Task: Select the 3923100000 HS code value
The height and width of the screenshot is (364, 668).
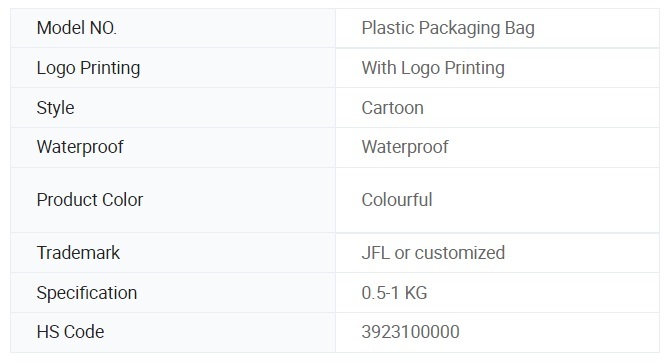Action: pyautogui.click(x=410, y=332)
